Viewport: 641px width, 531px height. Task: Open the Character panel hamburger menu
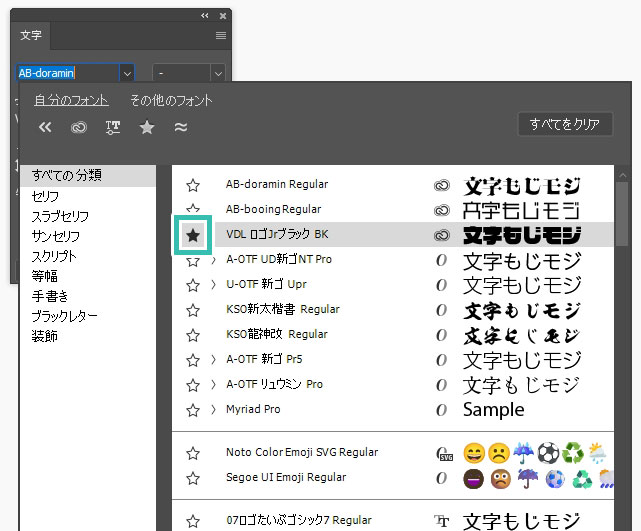click(x=221, y=35)
